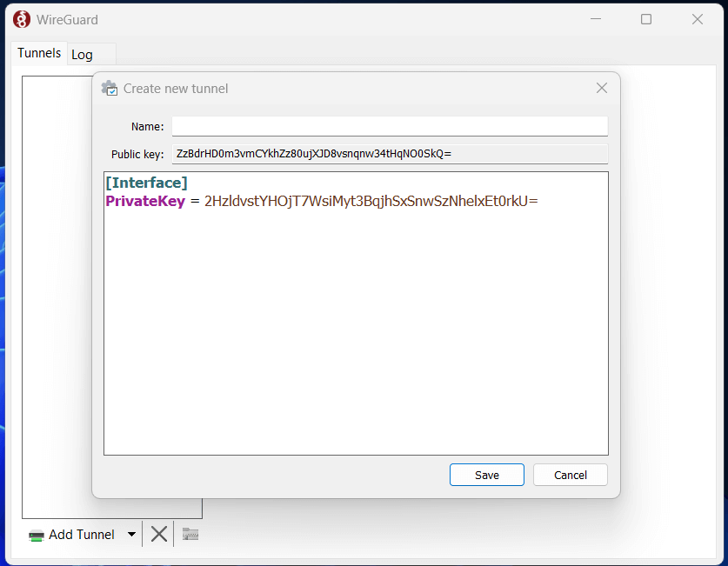Minimize the WireGuard window

pyautogui.click(x=595, y=19)
